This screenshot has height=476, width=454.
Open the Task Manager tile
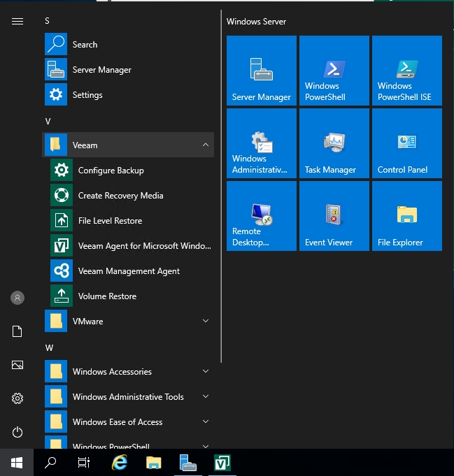334,143
